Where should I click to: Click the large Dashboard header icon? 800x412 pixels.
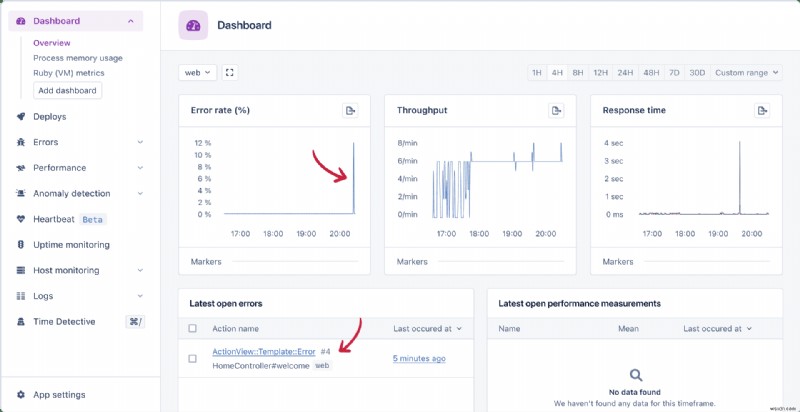click(x=193, y=25)
